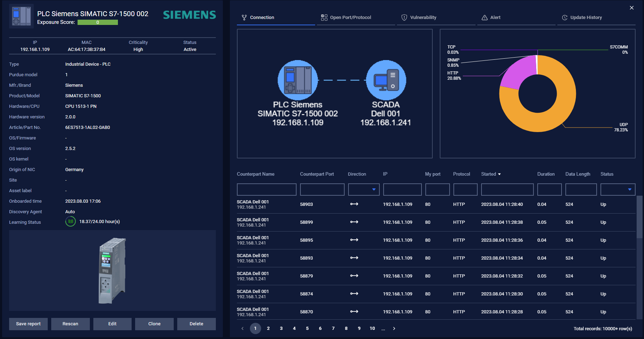Click the Learning Status progress icon
644x339 pixels.
71,221
